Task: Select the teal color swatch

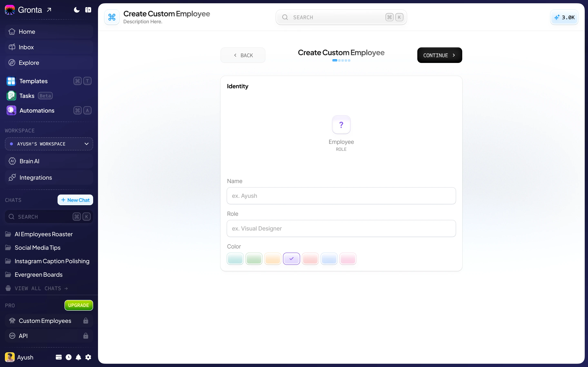Action: coord(235,259)
